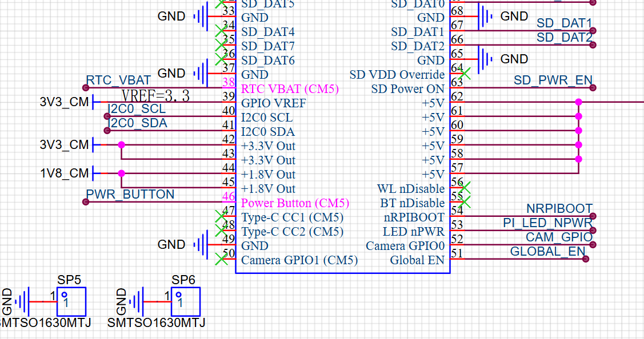The height and width of the screenshot is (339, 644).
Task: Click the nRPIBOOT pin name inside the connector
Action: 414,217
